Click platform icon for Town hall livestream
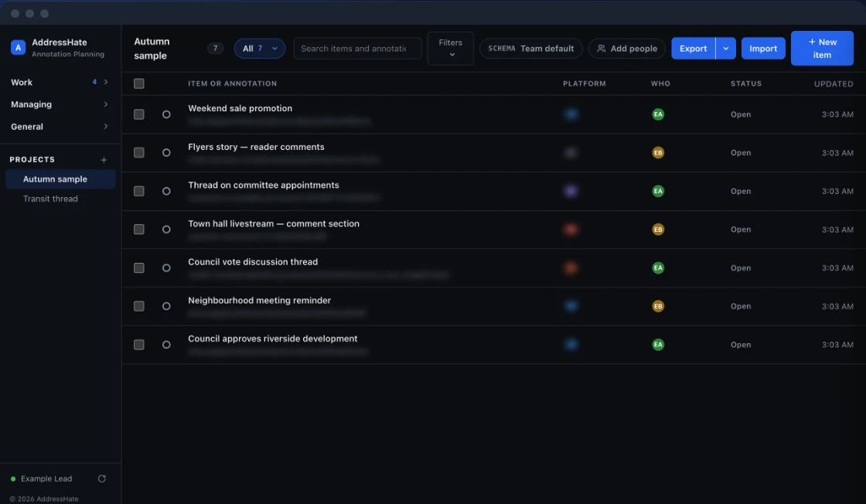Screen dimensions: 866x504 (571, 229)
